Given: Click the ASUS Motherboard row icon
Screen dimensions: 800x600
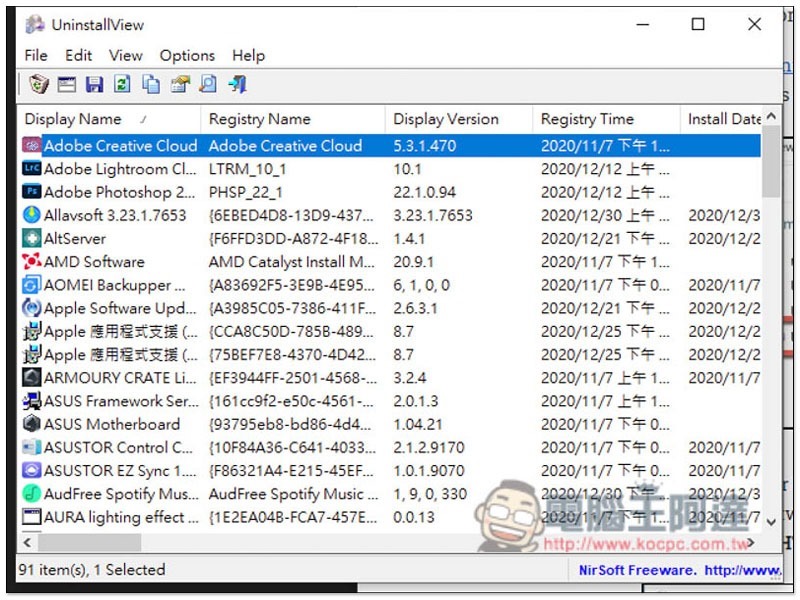Looking at the screenshot, I should (x=32, y=424).
